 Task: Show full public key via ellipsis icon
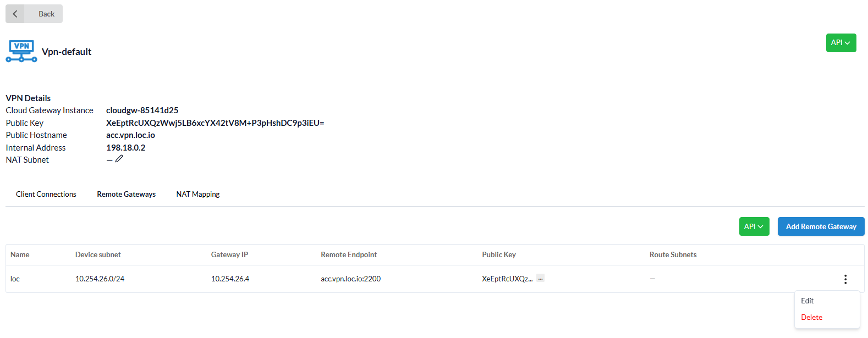(x=540, y=279)
